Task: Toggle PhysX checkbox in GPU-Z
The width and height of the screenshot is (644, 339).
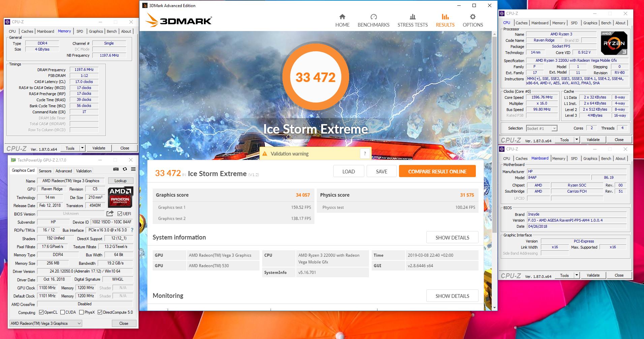Action: pyautogui.click(x=81, y=312)
